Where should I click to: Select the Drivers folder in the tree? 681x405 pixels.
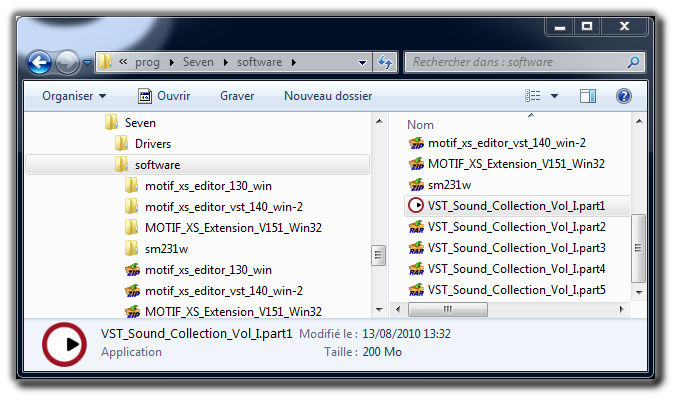pos(153,144)
